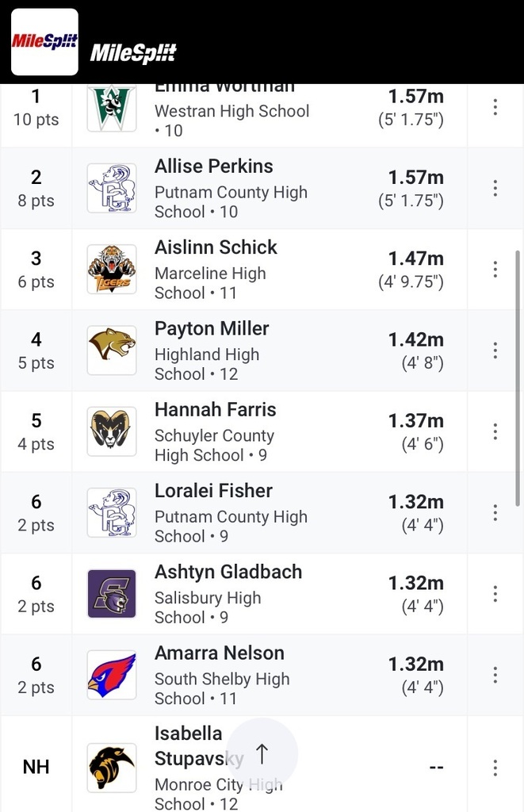Open Schuyler County ram logo
The width and height of the screenshot is (524, 812).
pos(112,431)
